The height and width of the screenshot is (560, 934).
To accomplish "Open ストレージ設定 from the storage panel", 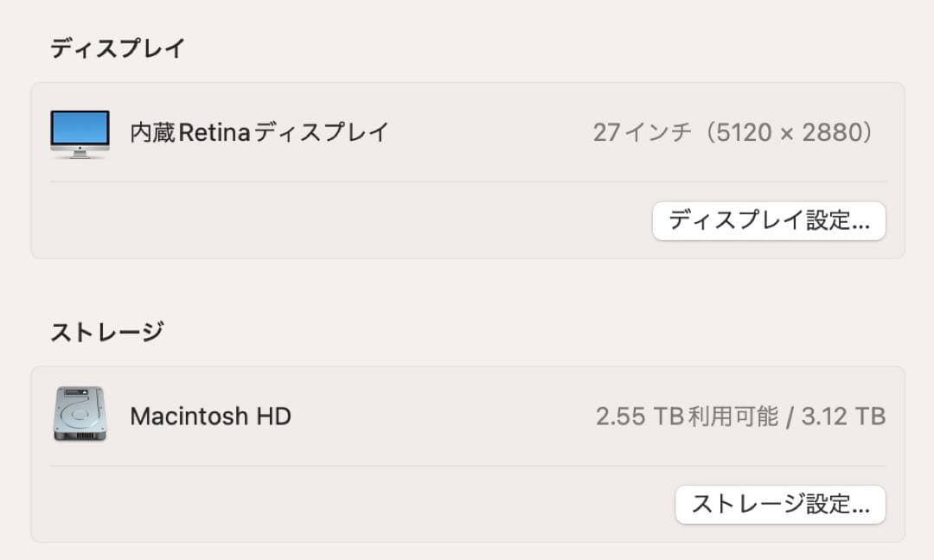I will (779, 505).
